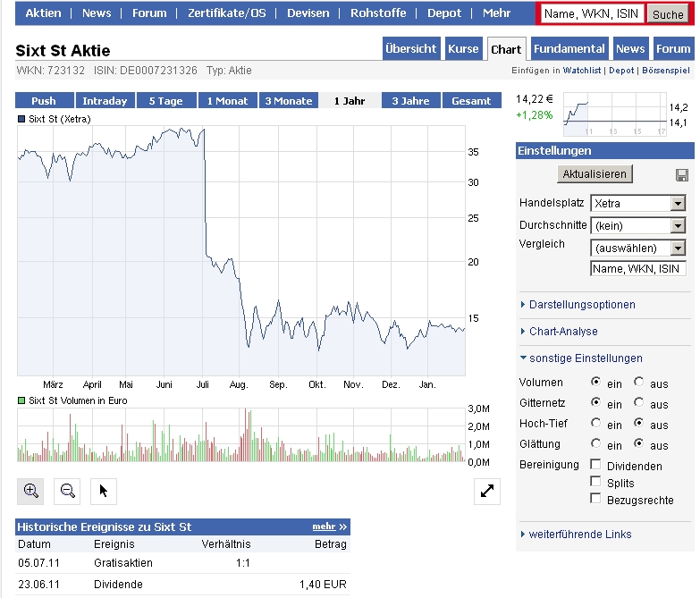Select the 5 Tage chart period

[166, 100]
